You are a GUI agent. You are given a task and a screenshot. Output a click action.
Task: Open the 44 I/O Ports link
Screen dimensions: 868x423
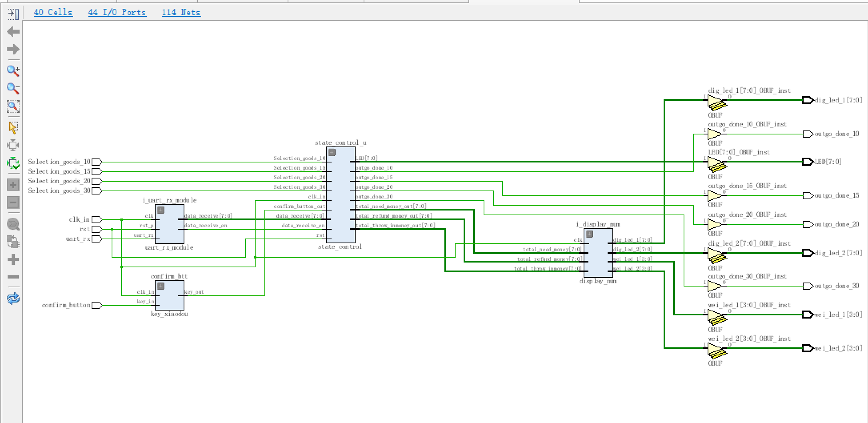(x=117, y=12)
